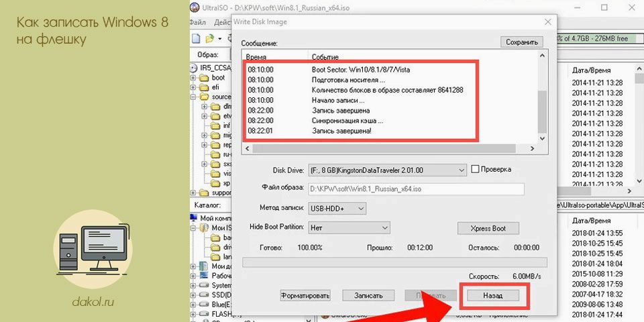644x322 pixels.
Task: Select log row 'Запись завершена!' at 08:22:01
Action: tap(341, 131)
